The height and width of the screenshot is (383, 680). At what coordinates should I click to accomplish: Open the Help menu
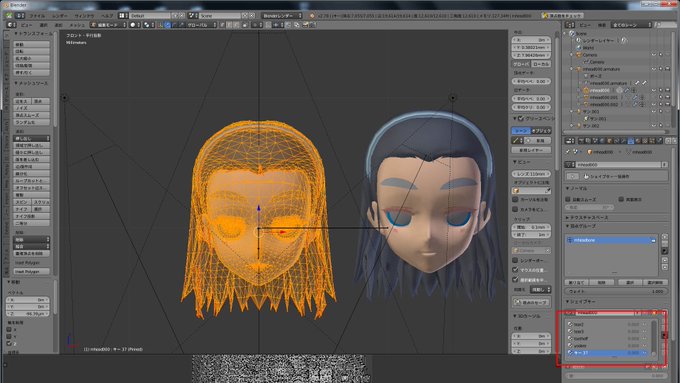point(107,16)
